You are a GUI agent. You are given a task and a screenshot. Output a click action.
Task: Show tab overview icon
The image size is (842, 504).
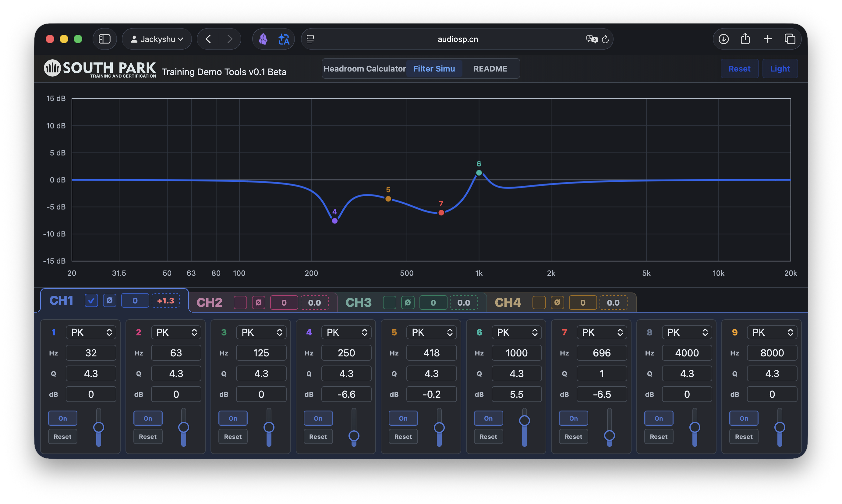click(x=790, y=39)
